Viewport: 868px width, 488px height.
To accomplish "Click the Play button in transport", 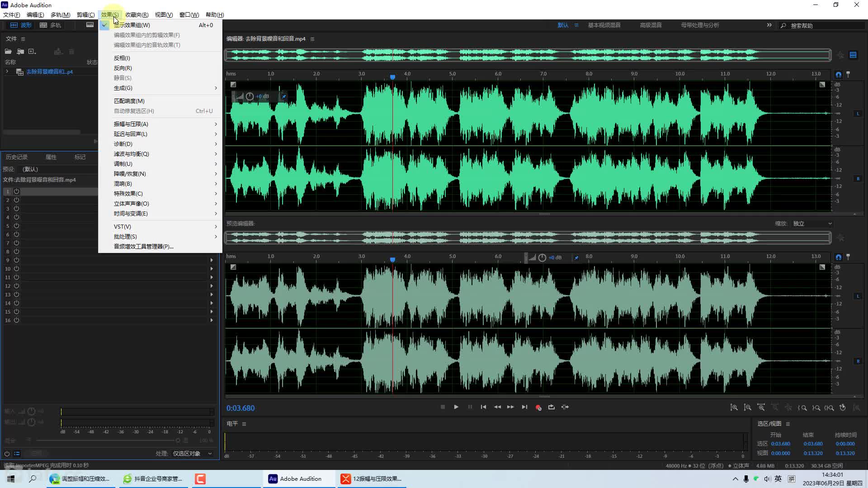I will point(456,407).
